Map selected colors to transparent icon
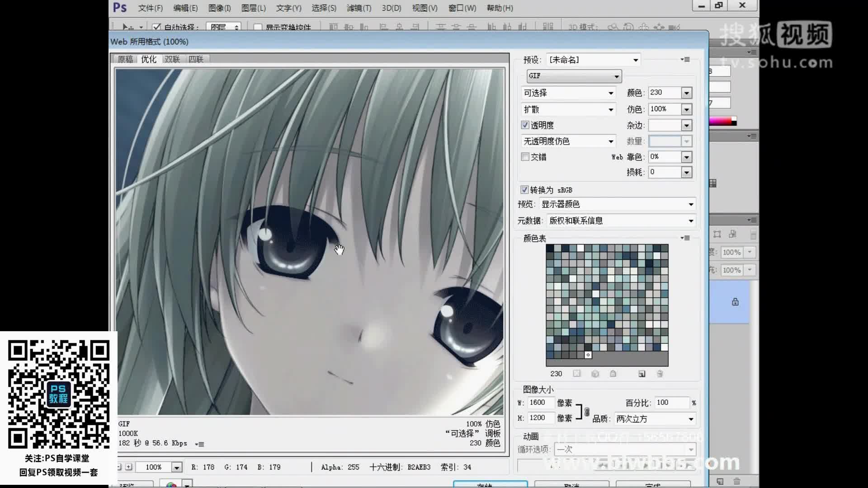The width and height of the screenshot is (868, 488). (x=577, y=374)
